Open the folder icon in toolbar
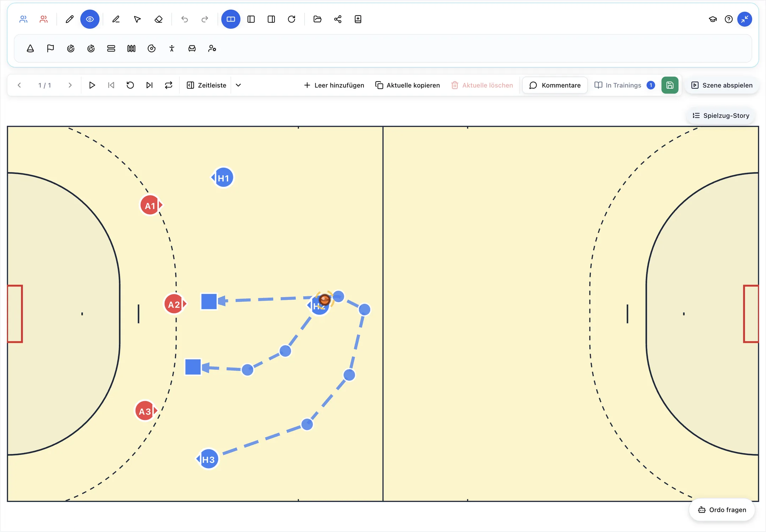Image resolution: width=766 pixels, height=532 pixels. coord(317,19)
